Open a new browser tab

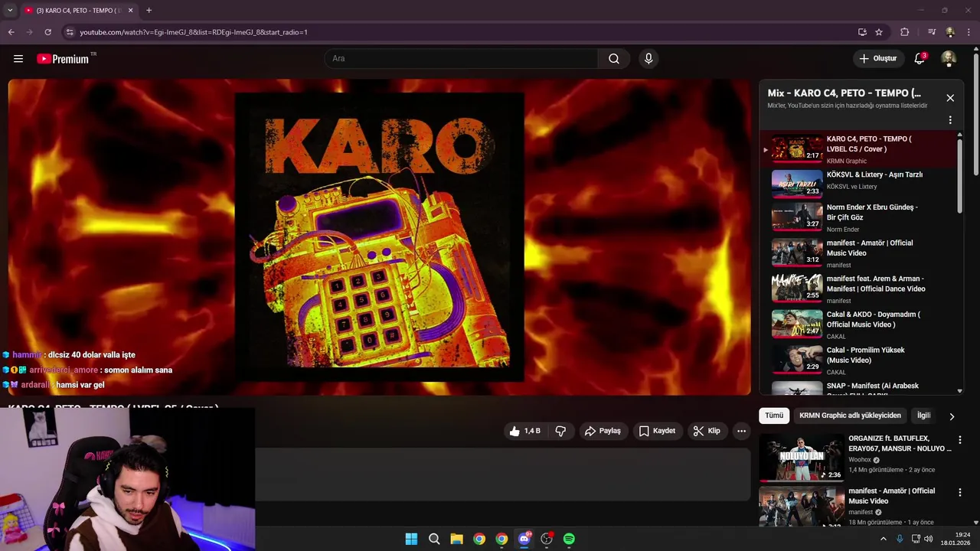tap(149, 10)
